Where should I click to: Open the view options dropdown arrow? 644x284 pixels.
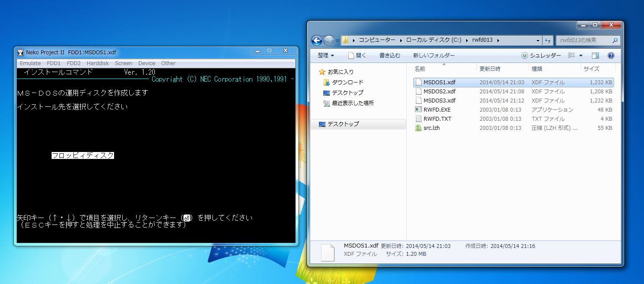pos(581,56)
